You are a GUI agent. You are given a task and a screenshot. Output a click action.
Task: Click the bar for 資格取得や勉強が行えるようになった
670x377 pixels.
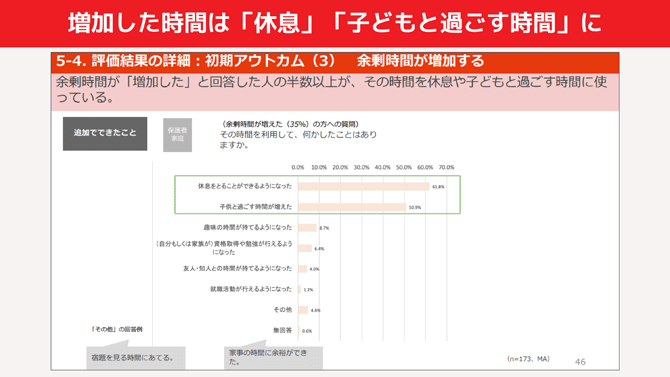[305, 248]
